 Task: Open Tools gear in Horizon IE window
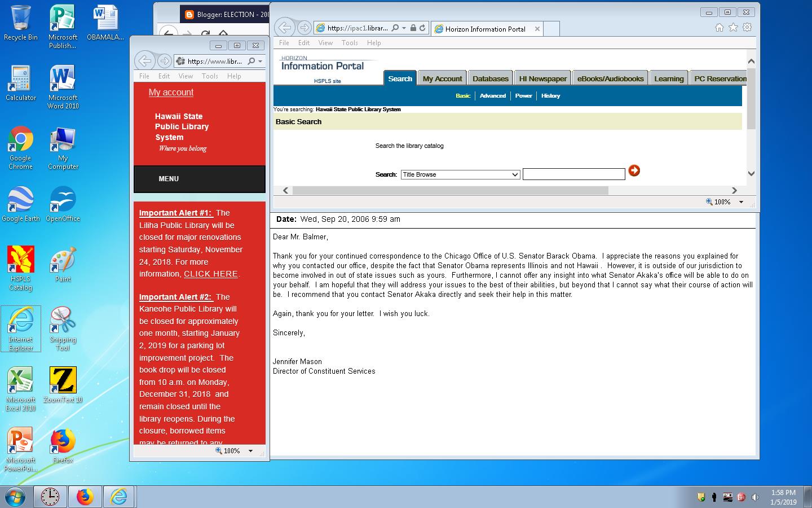pos(747,27)
